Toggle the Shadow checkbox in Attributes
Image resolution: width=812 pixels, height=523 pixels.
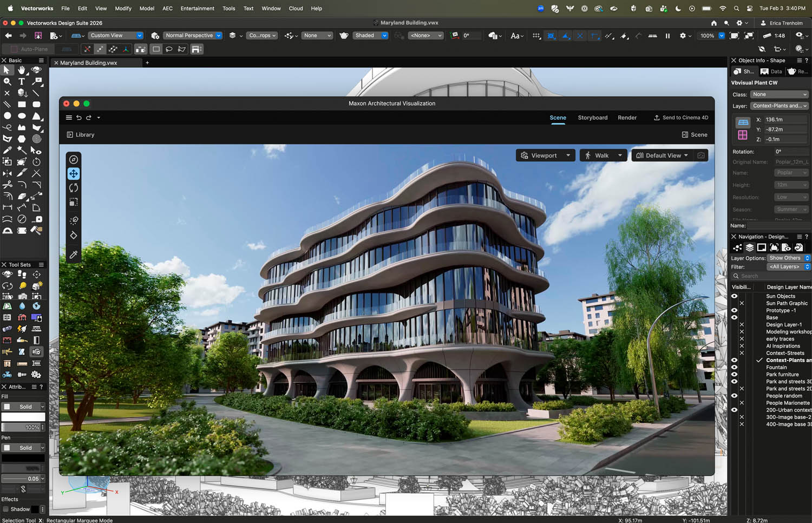point(6,509)
